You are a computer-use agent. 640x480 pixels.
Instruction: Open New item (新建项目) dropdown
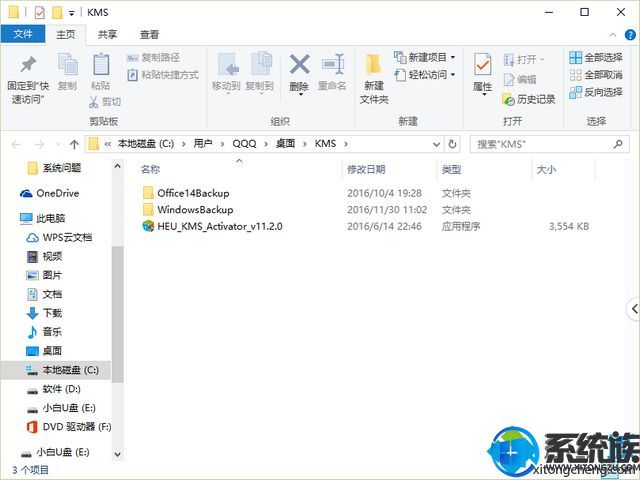[424, 57]
